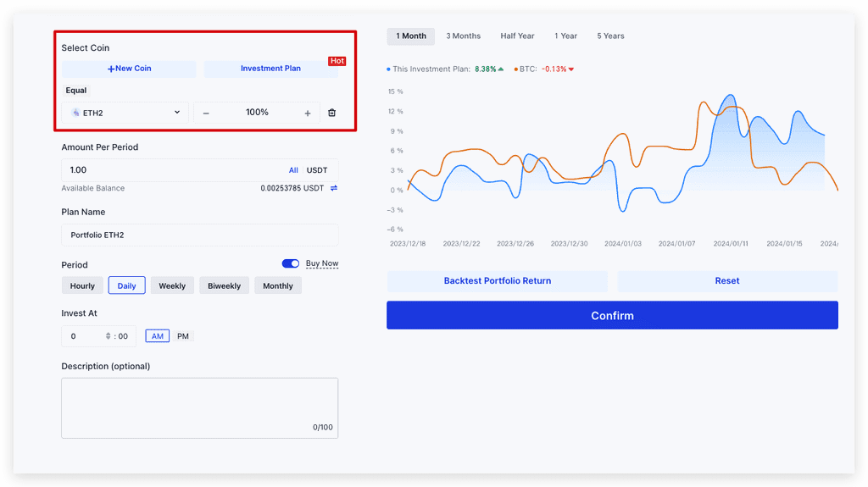Click Backtest Portfolio Return button
Viewport: 868px width, 487px height.
pyautogui.click(x=497, y=281)
